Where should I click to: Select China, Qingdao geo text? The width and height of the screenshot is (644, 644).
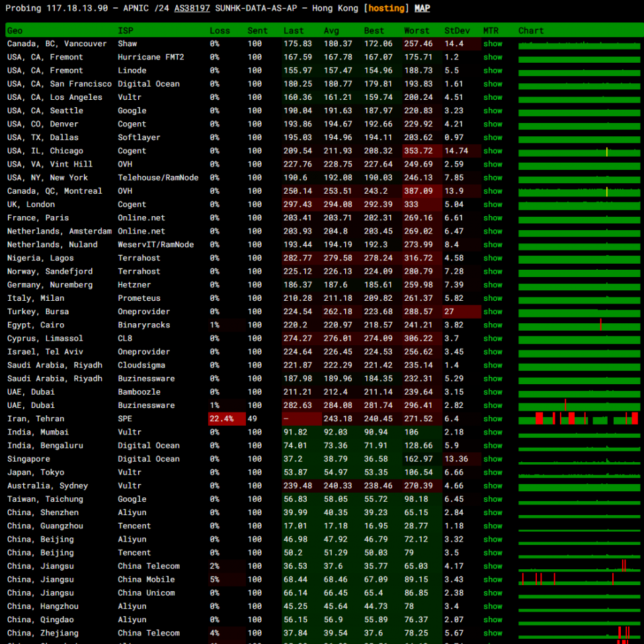40,620
